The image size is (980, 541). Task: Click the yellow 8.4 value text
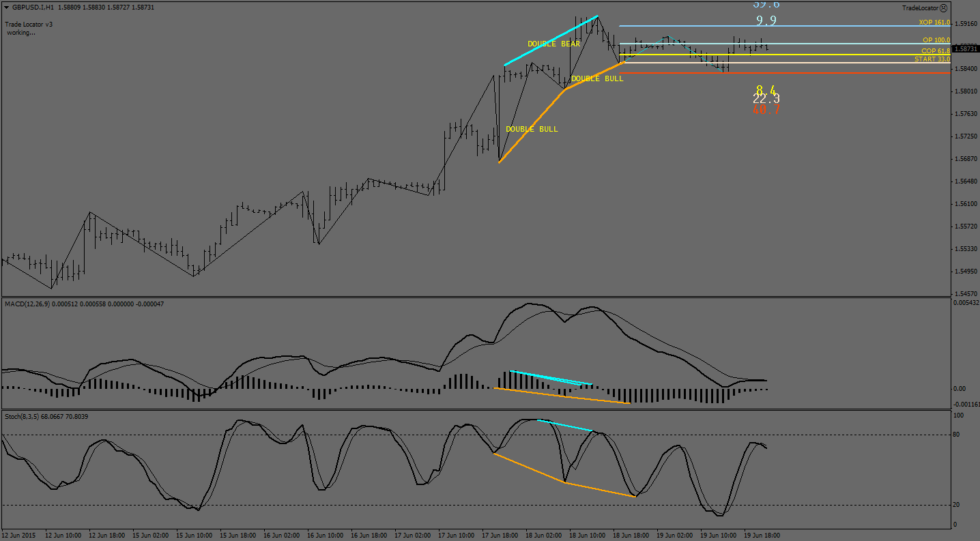(x=766, y=90)
